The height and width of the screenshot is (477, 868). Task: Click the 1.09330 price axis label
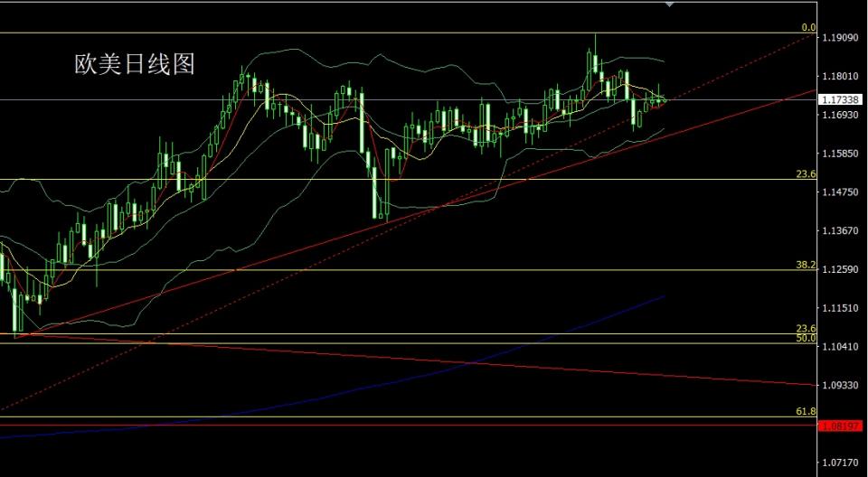(842, 385)
